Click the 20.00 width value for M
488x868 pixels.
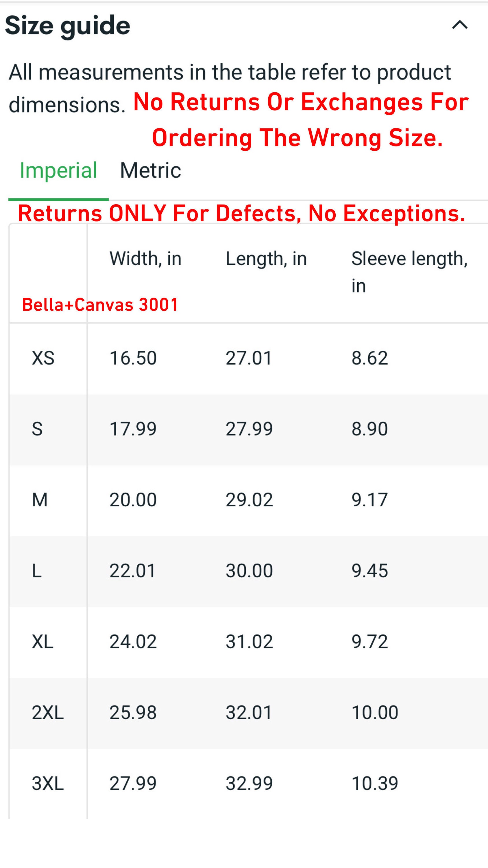[133, 500]
